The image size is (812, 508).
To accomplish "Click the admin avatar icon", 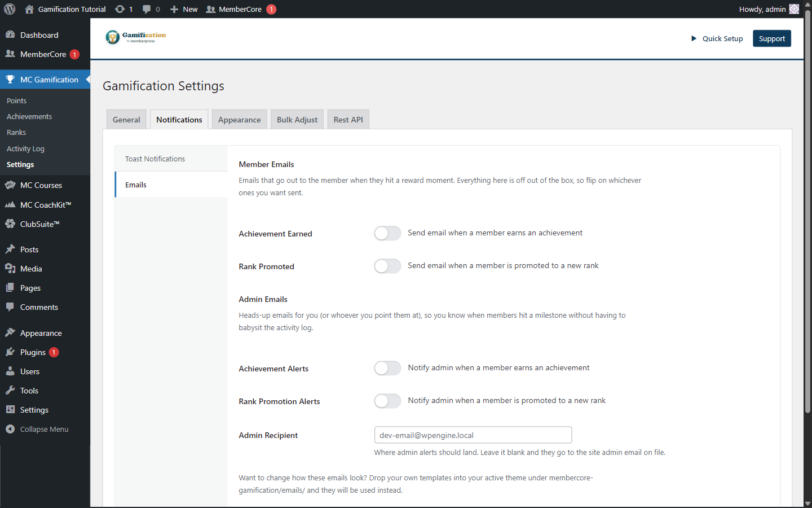I will [794, 9].
